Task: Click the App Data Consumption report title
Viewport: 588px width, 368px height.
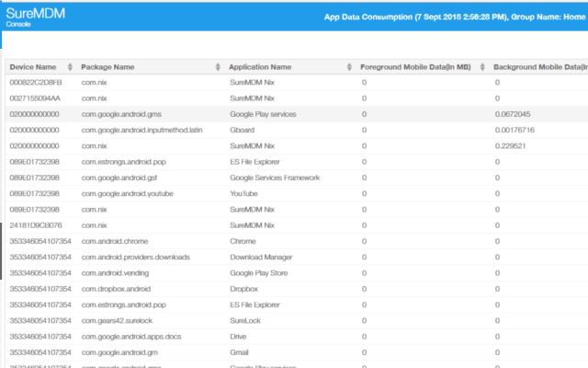Action: 455,17
